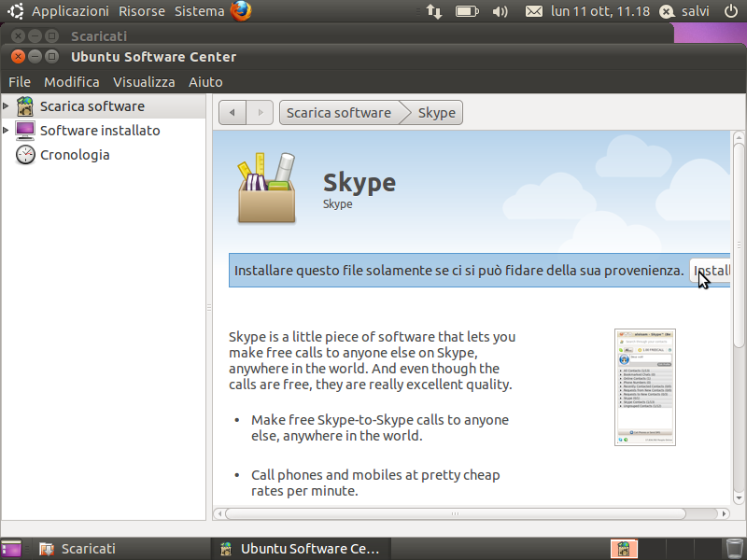Expand the Software installato tree node
Screen dimensions: 747x560
6,130
